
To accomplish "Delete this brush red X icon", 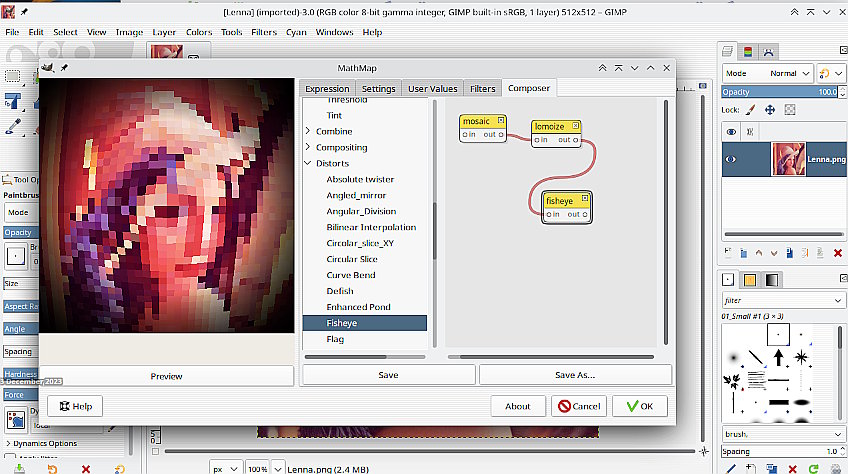I will tap(792, 469).
